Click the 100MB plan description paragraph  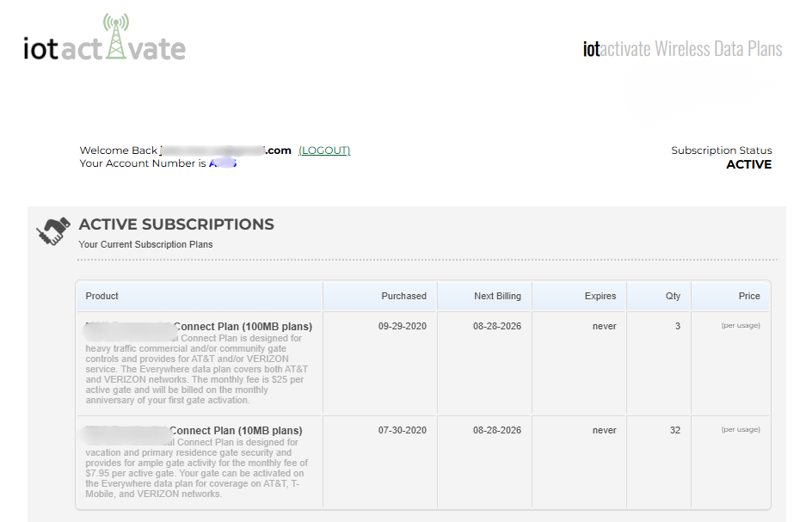[x=197, y=369]
